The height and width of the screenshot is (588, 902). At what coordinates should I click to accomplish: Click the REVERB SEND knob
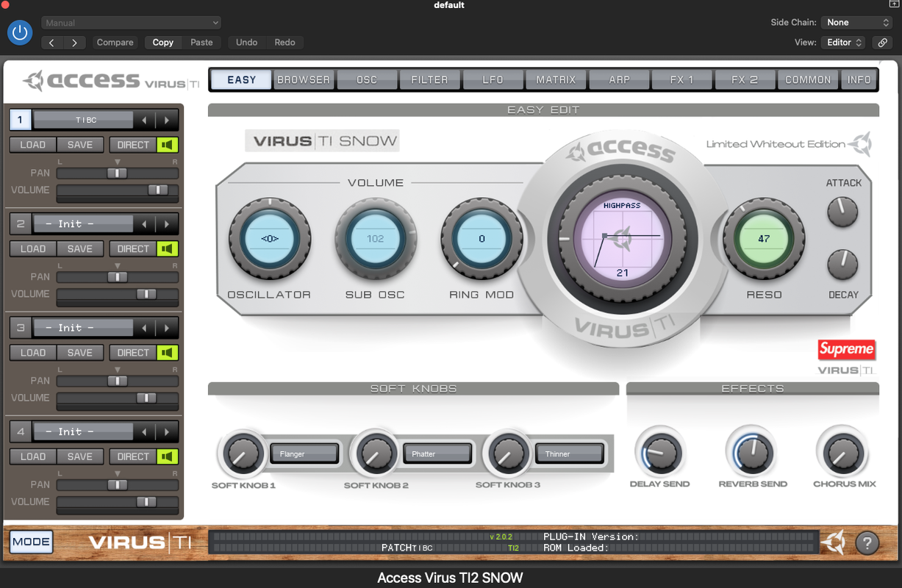(x=752, y=453)
